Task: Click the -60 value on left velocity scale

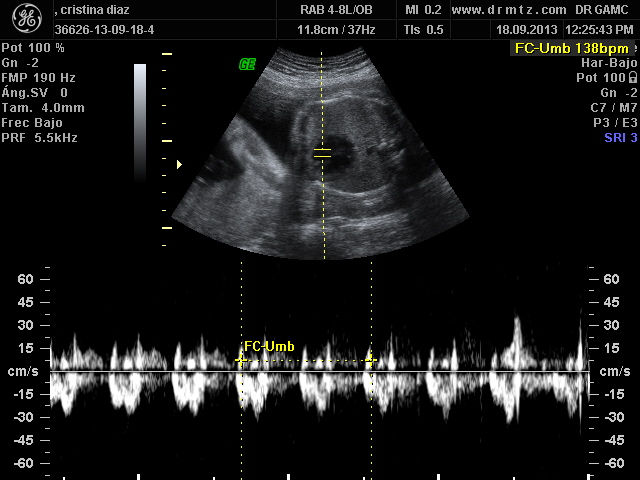Action: [x=23, y=463]
